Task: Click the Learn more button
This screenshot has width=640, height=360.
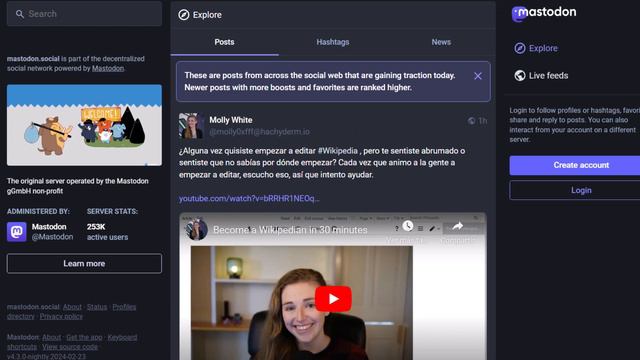Action: click(x=84, y=264)
